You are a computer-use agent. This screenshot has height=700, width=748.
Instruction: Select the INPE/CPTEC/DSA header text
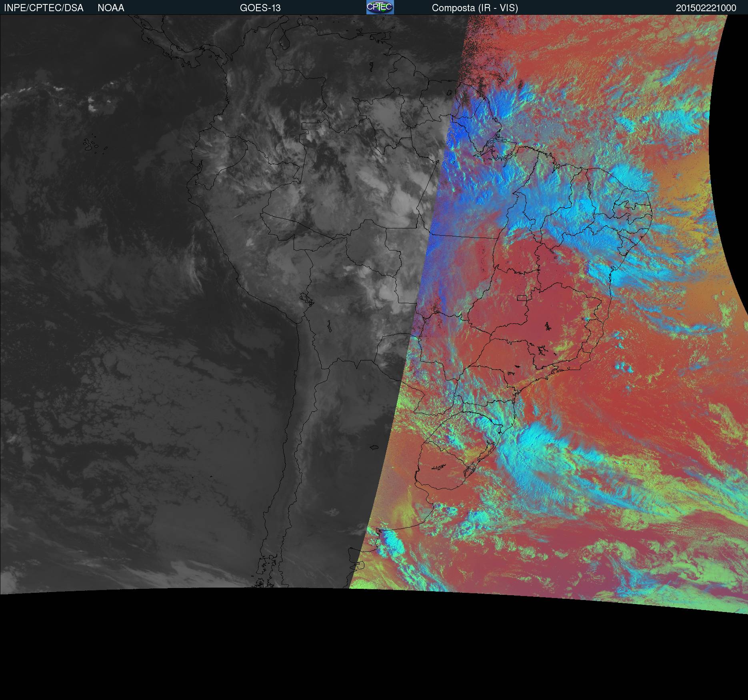click(x=44, y=8)
